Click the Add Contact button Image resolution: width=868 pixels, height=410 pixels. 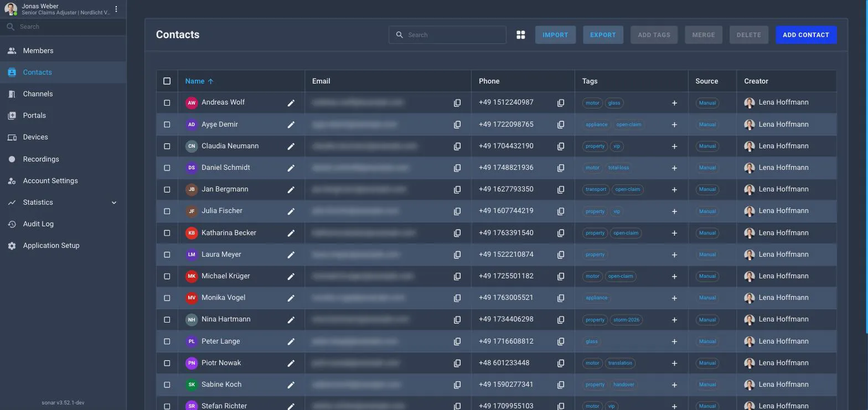point(806,35)
